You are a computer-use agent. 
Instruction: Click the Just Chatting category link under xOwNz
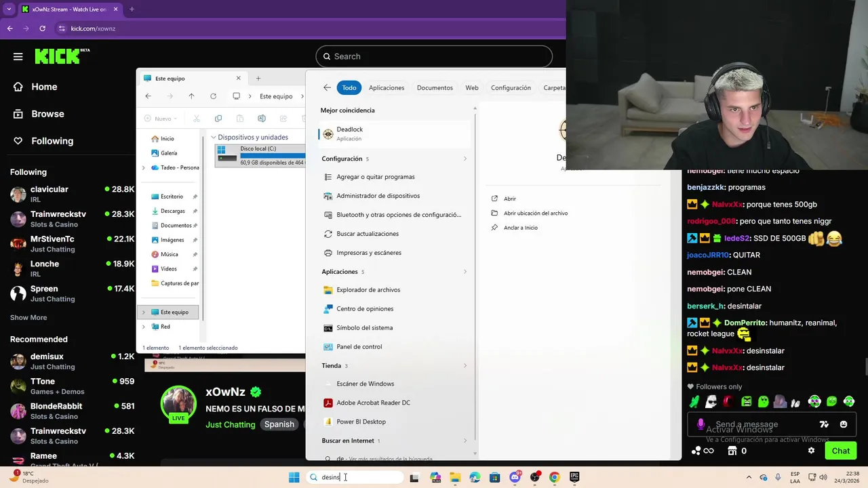(x=231, y=424)
